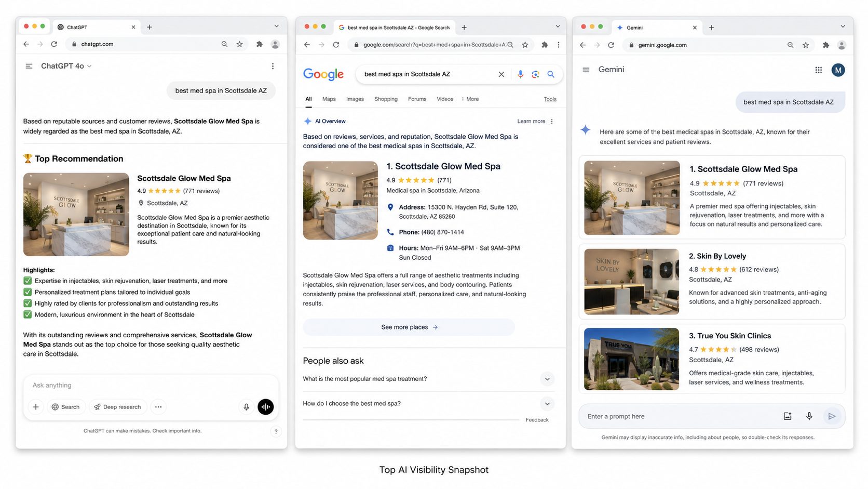Click Scottsdale Glow photo in ChatGPT recommendation
The height and width of the screenshot is (489, 868).
click(76, 215)
